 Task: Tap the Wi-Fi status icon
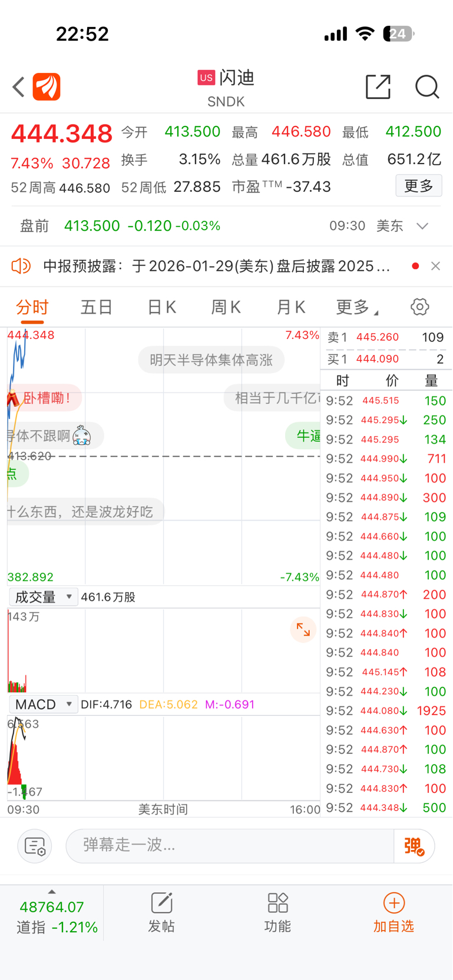tap(365, 34)
